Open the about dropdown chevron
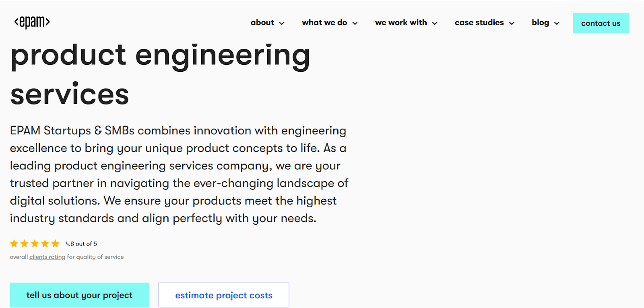The width and height of the screenshot is (644, 308). 282,23
